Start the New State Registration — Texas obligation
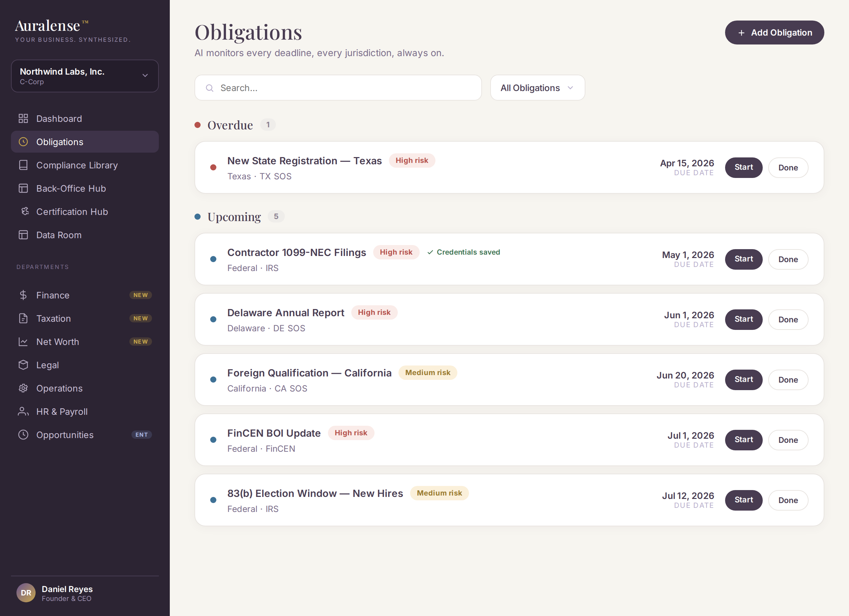 click(744, 167)
